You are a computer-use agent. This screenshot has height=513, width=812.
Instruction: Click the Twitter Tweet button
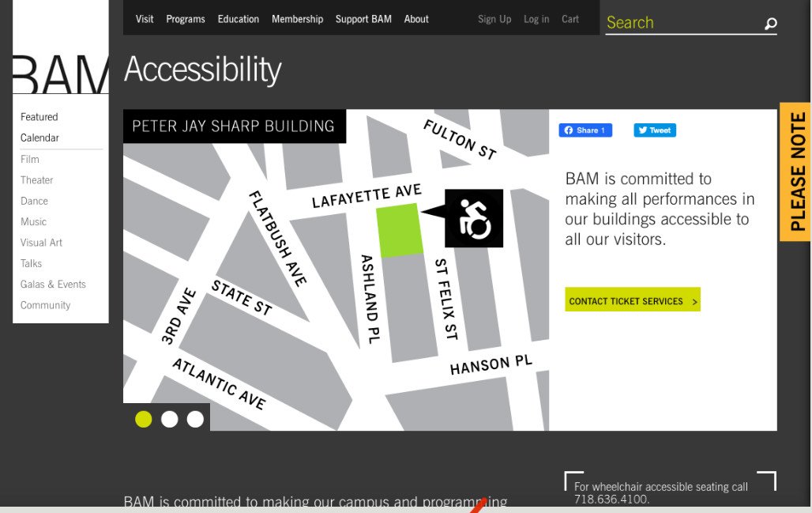point(655,130)
